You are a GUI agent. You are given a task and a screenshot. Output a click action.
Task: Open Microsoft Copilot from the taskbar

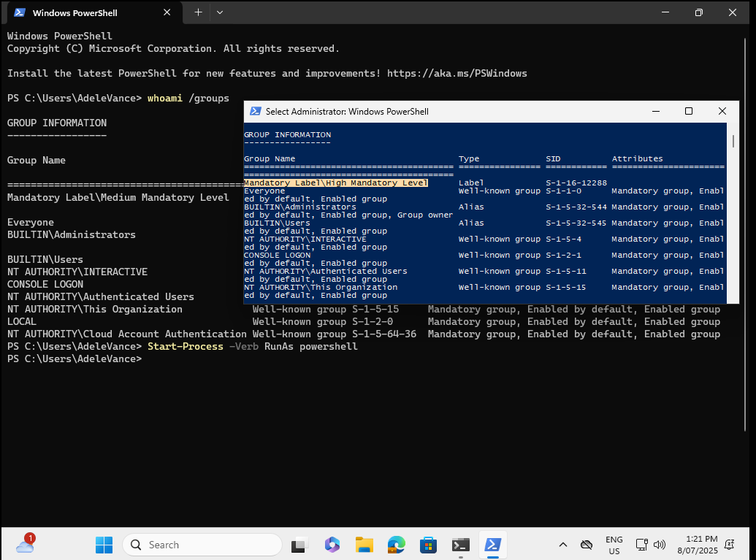pyautogui.click(x=332, y=545)
